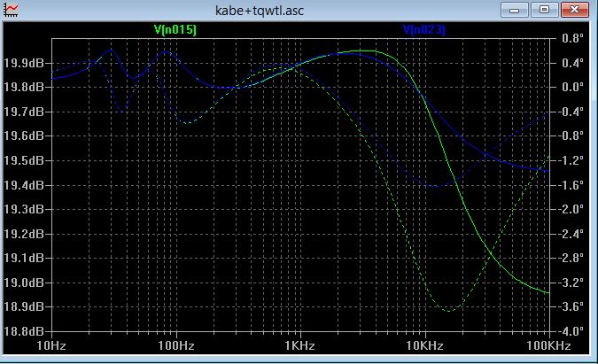The width and height of the screenshot is (598, 364).
Task: Click the 1KHz frequency axis label
Action: tap(299, 345)
